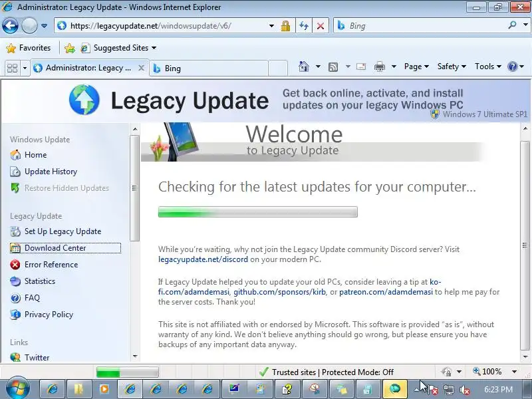Click the FAQ question mark icon
The width and height of the screenshot is (532, 399).
[x=15, y=298]
